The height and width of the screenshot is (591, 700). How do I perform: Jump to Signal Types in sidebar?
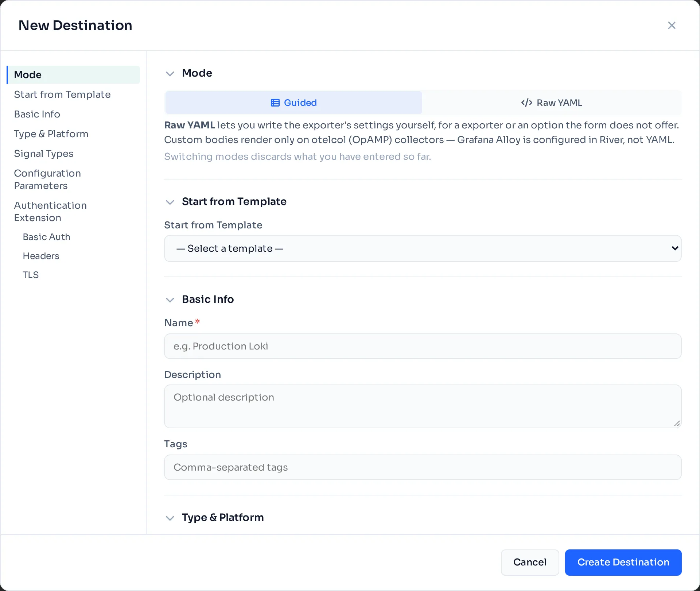[x=73, y=154]
